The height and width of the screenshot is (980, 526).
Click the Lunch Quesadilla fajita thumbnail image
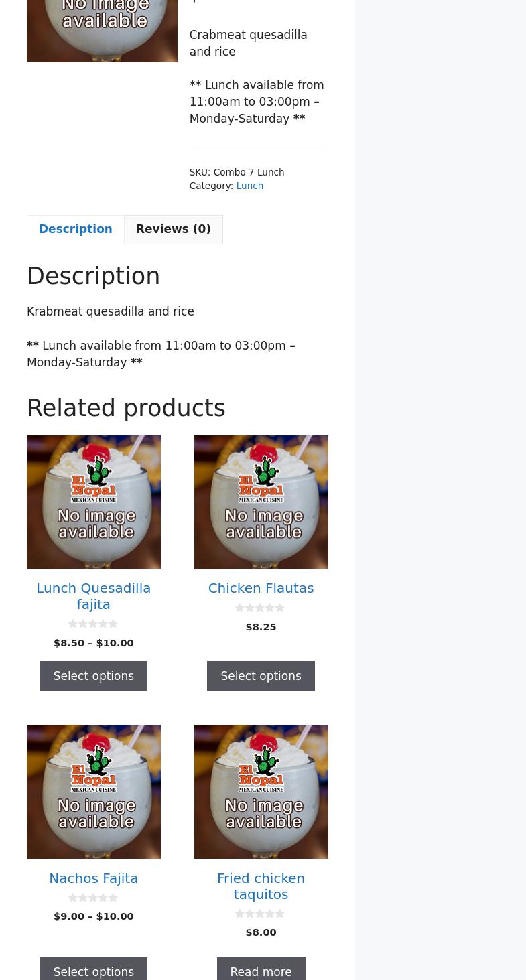[94, 502]
